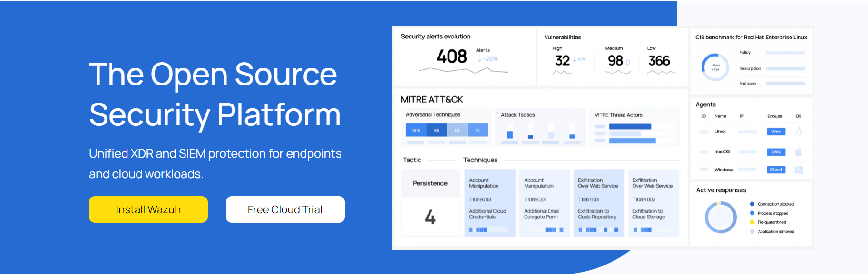Click the "Active responses" heading
This screenshot has height=274, width=868.
point(721,190)
